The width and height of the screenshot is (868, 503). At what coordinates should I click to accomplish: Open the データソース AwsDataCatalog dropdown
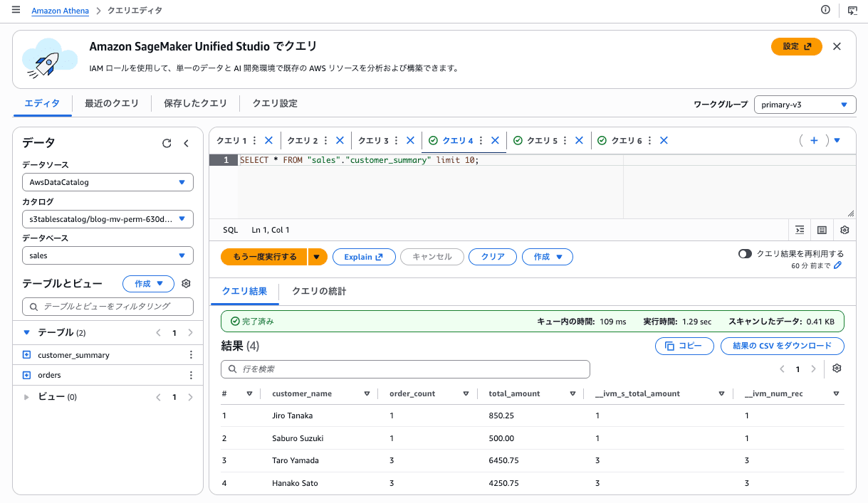pyautogui.click(x=108, y=182)
